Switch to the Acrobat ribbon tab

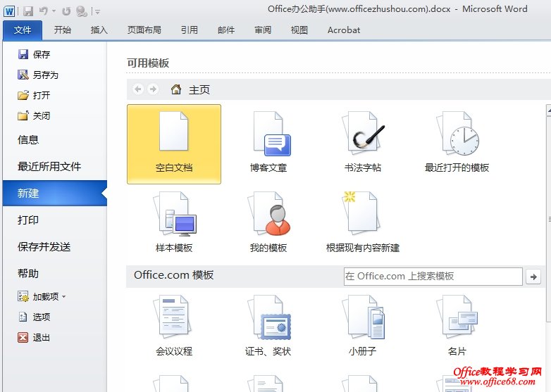tap(344, 30)
